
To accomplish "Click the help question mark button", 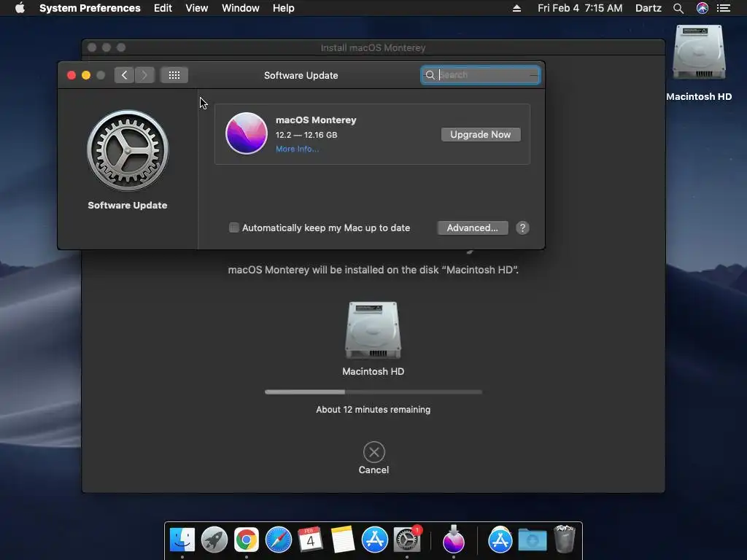I will tap(522, 227).
